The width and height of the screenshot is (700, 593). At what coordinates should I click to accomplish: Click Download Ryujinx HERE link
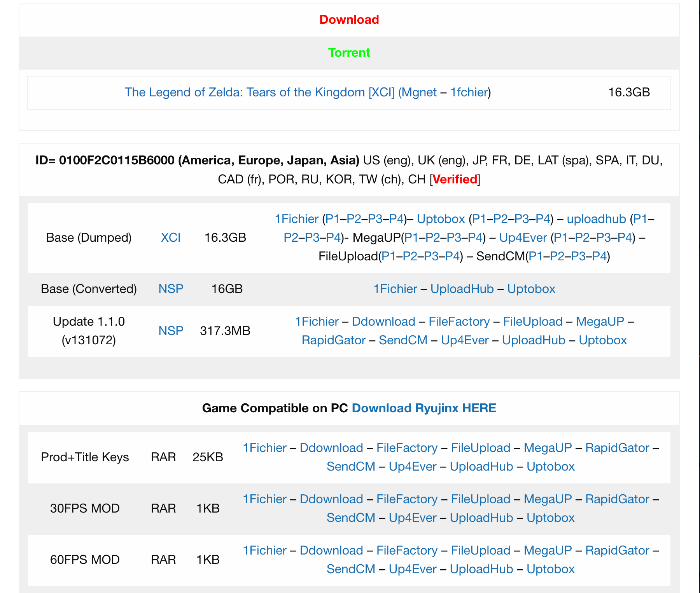coord(424,408)
